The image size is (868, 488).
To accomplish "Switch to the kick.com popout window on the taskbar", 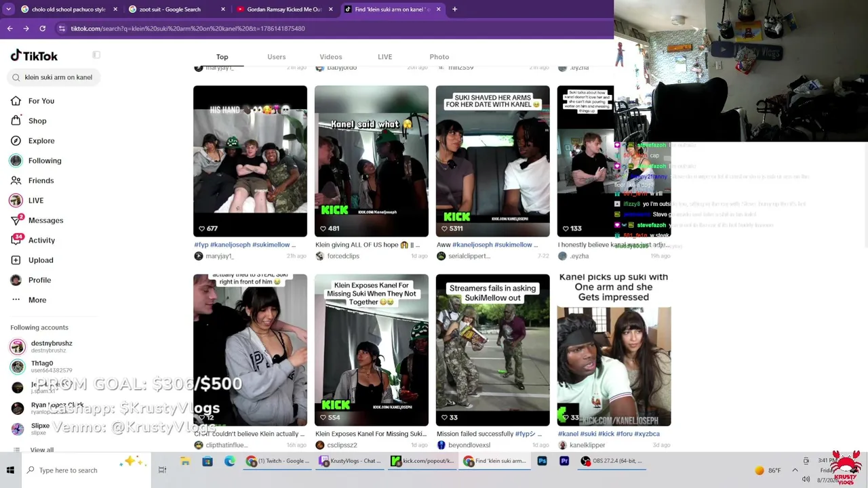I will click(422, 462).
